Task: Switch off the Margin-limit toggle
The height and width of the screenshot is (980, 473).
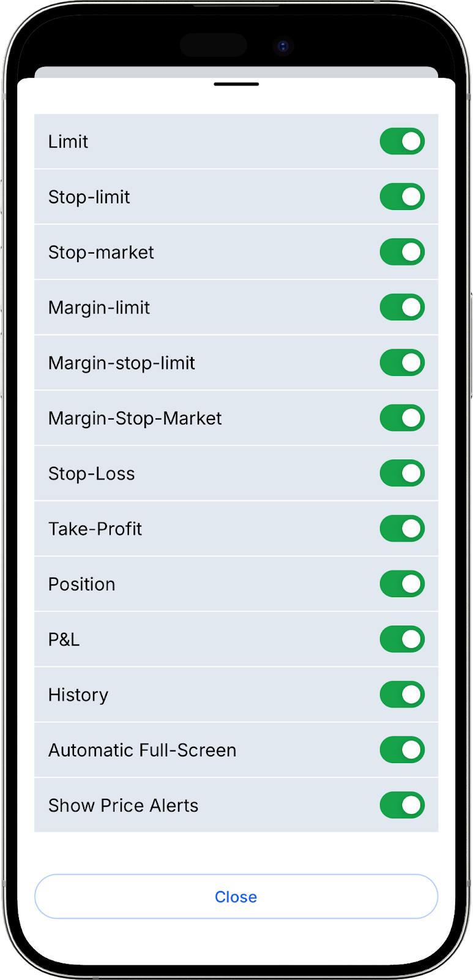Action: (x=402, y=307)
